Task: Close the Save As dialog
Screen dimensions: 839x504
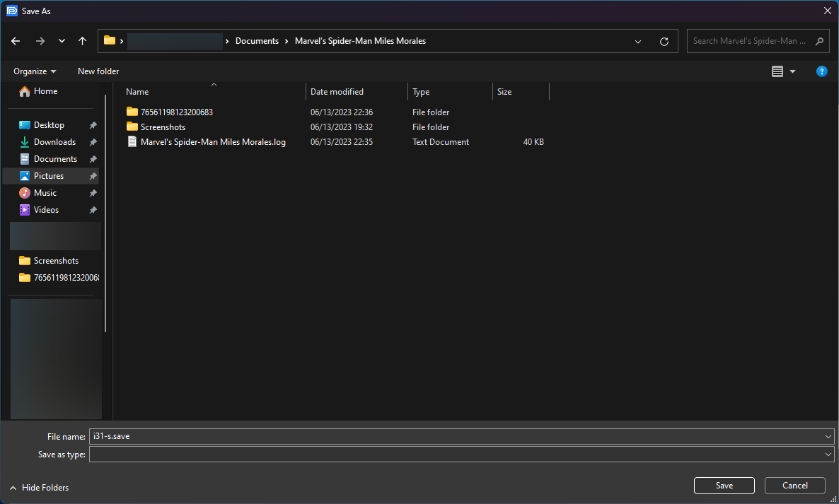Action: (827, 11)
